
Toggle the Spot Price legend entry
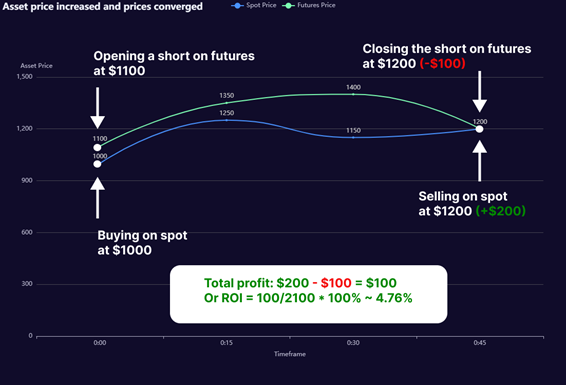(x=254, y=5)
